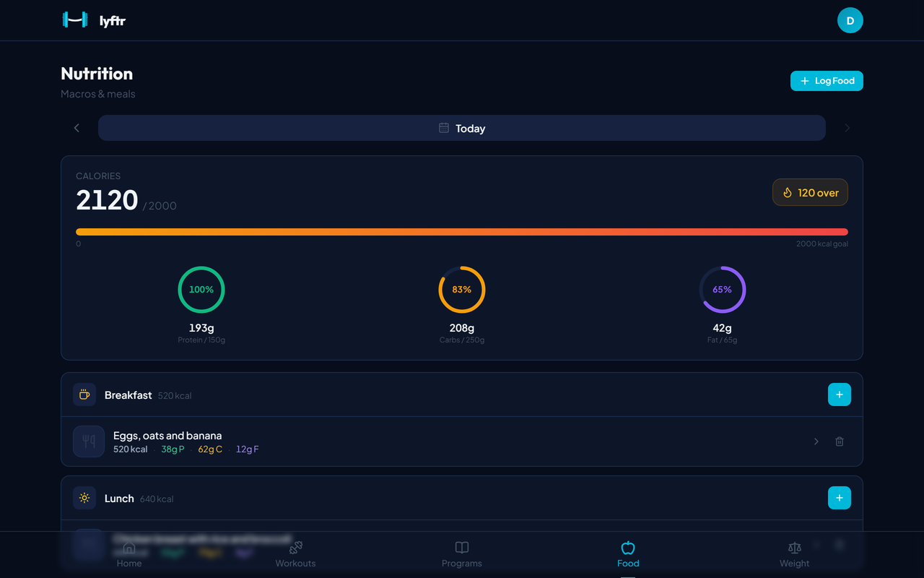
Task: Click the Breakfast section header
Action: 462,394
